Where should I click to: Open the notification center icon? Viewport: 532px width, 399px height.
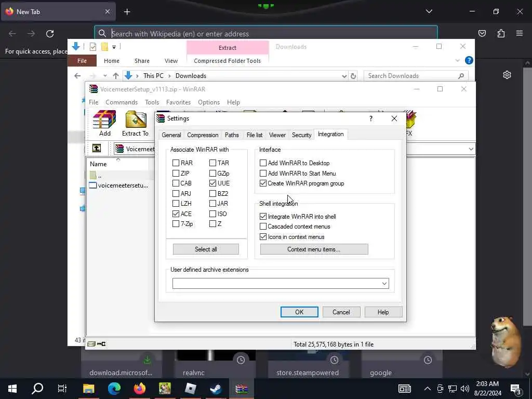515,389
